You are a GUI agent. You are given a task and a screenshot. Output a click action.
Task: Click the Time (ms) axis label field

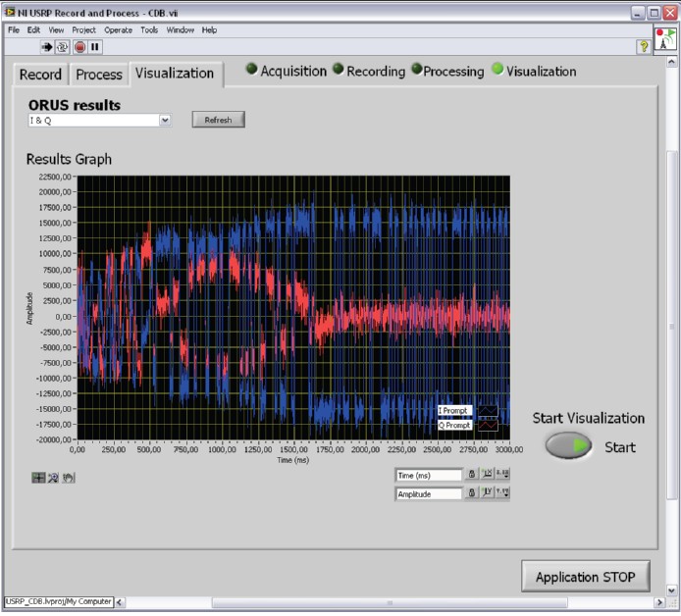[x=428, y=475]
